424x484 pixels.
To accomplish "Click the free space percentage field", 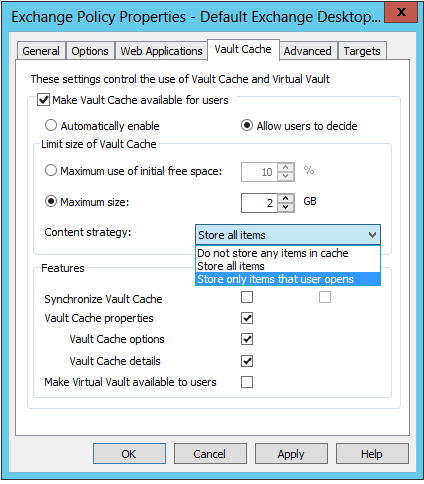I will [259, 172].
